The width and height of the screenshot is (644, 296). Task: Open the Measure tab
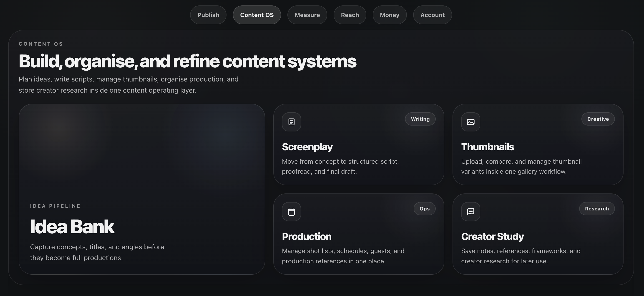pyautogui.click(x=307, y=15)
